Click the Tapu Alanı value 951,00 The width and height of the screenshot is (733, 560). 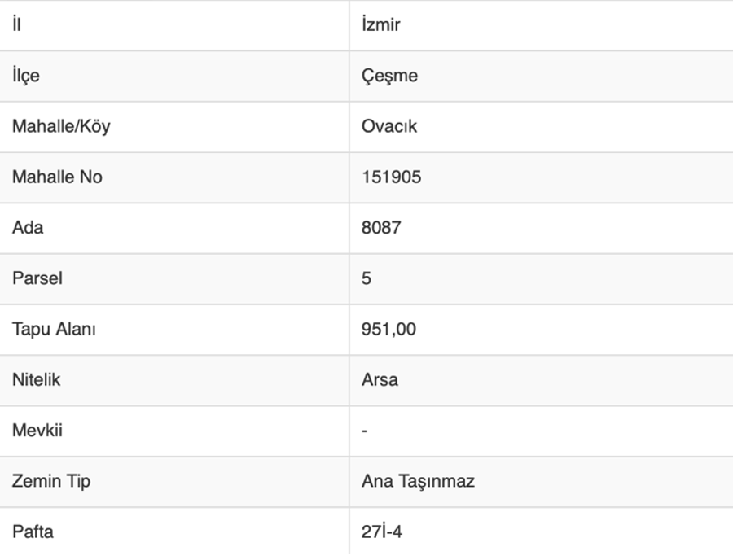point(388,329)
